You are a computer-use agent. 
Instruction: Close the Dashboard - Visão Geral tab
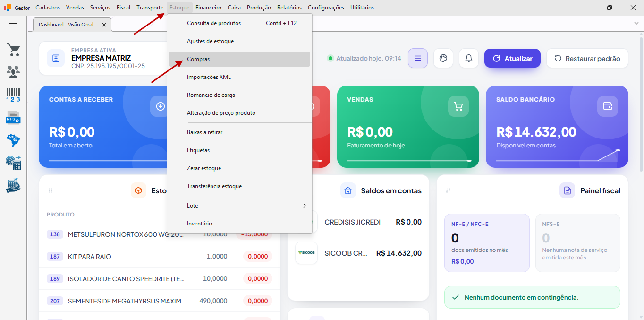[x=104, y=25]
